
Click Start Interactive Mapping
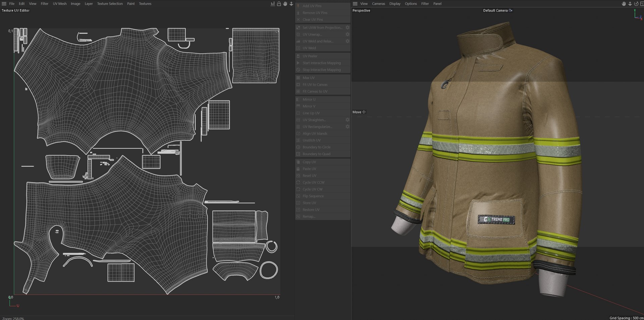pos(323,63)
